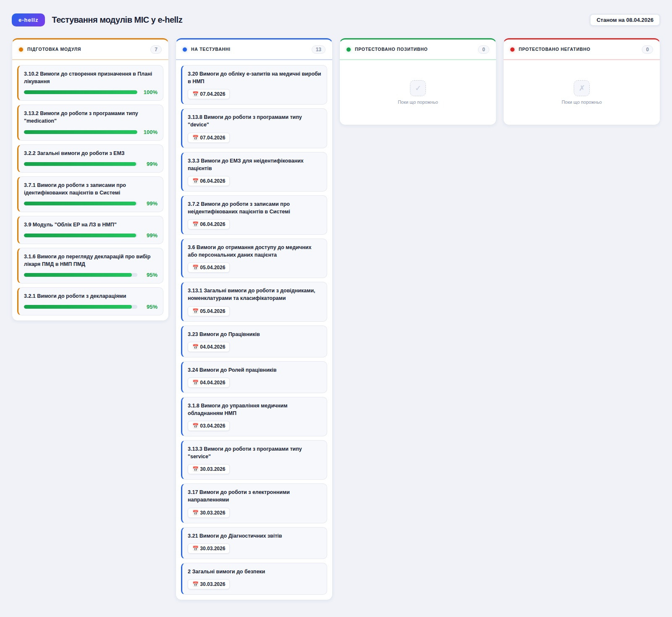Viewport: 672px width, 617px height.
Task: Click calendar icon on 2 Загальні вимоги до безпеки
Action: tap(195, 584)
